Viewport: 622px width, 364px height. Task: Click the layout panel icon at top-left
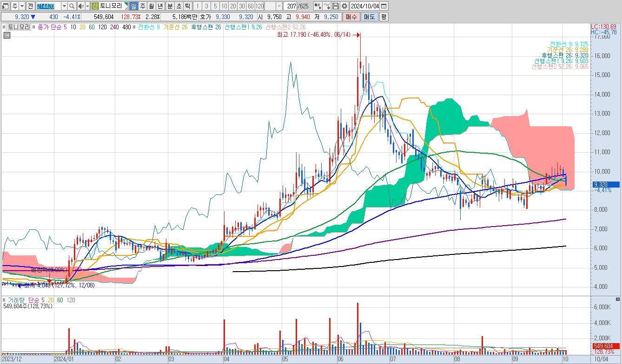[x=6, y=6]
